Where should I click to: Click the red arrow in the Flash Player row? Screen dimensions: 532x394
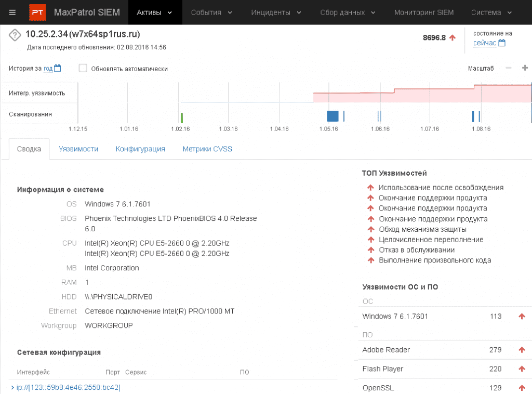click(x=522, y=369)
